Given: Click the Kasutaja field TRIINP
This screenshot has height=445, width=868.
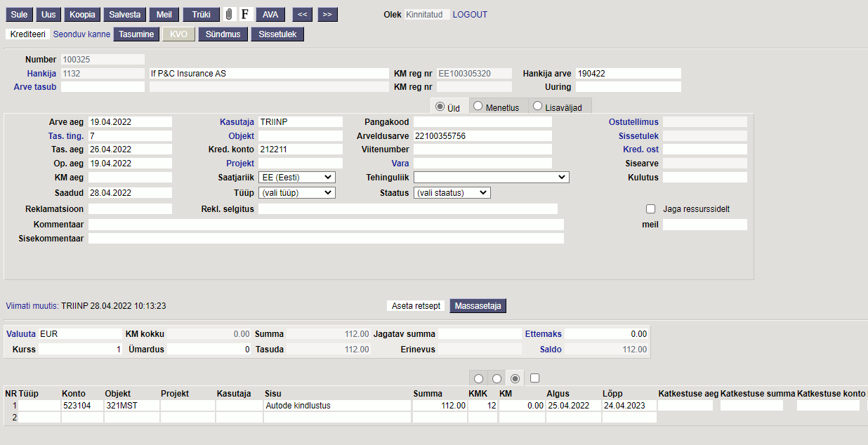Looking at the screenshot, I should tap(301, 122).
